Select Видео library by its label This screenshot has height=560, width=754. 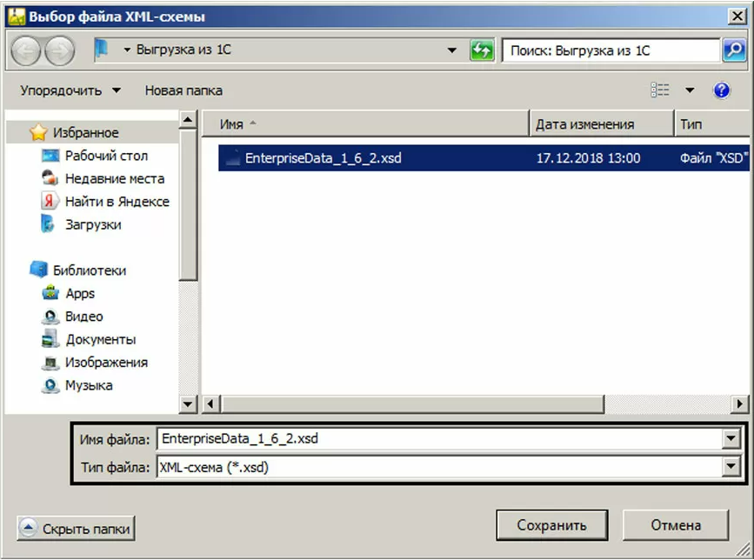tap(84, 317)
